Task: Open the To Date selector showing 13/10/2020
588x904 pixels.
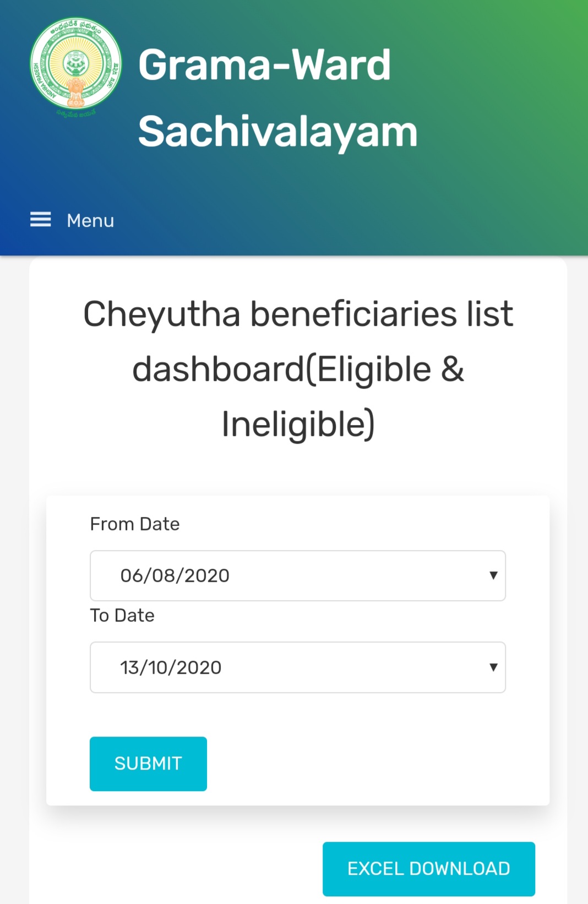Action: (297, 667)
